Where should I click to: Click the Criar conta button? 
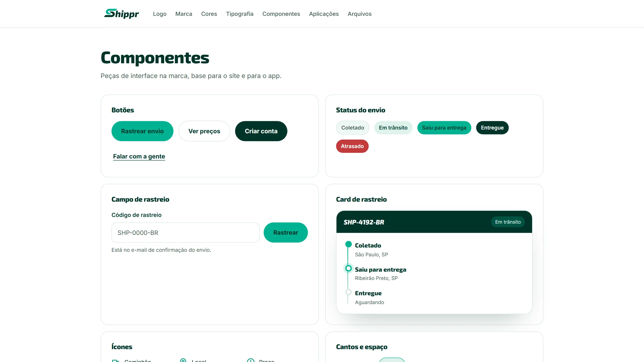click(x=261, y=131)
